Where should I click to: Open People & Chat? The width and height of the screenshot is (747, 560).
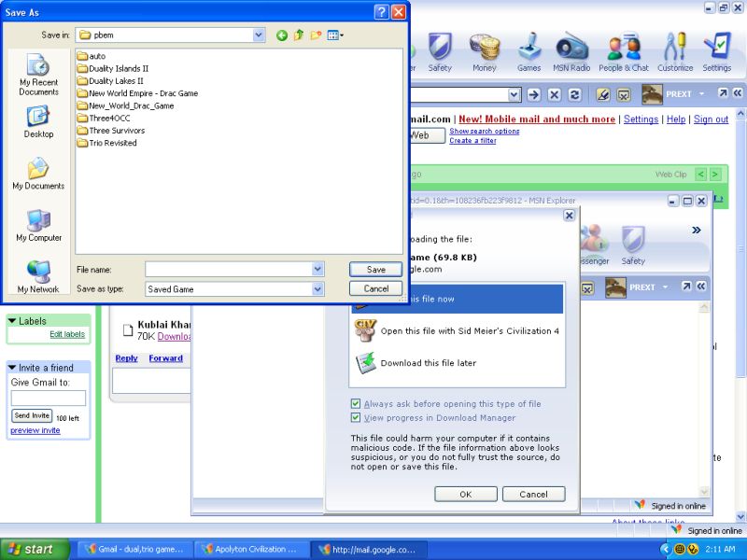pyautogui.click(x=624, y=51)
